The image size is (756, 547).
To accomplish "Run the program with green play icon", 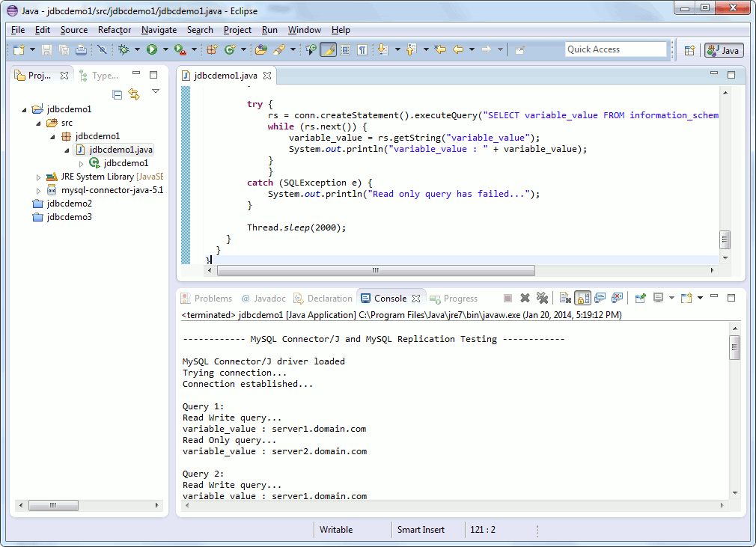I will coord(152,49).
